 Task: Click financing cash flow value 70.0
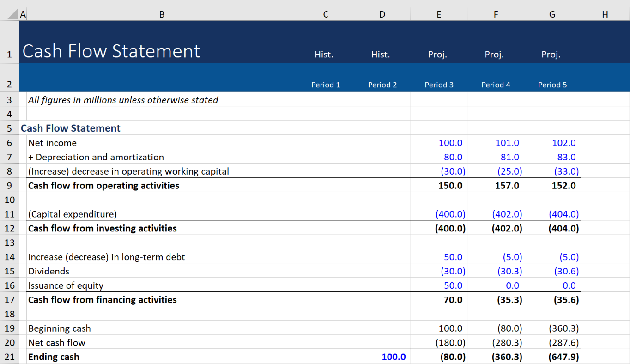[x=453, y=300]
